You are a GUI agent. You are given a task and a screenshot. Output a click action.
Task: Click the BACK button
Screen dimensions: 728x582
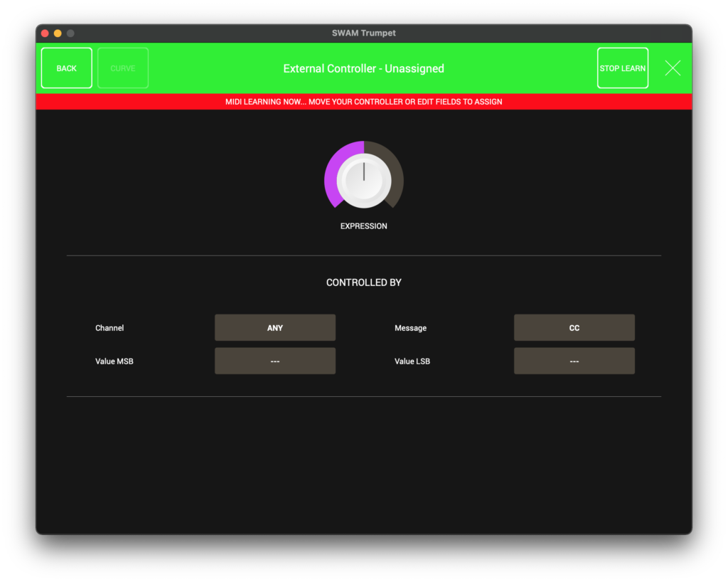67,68
